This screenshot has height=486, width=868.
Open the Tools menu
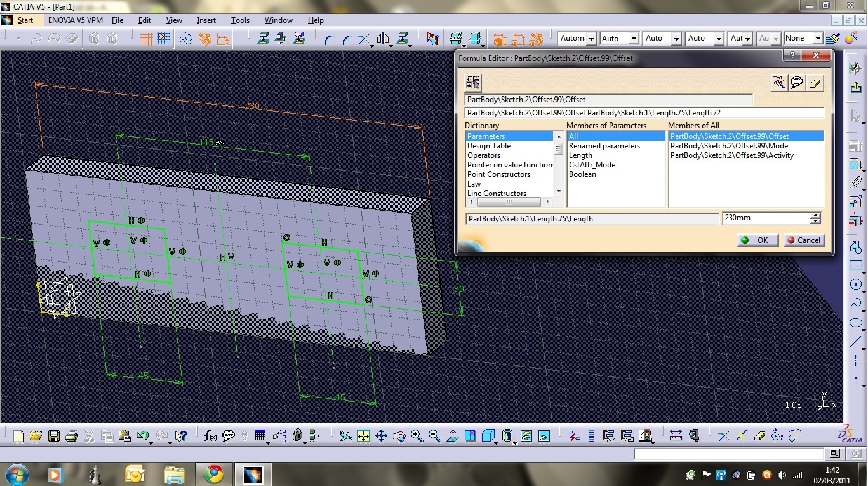coord(240,20)
